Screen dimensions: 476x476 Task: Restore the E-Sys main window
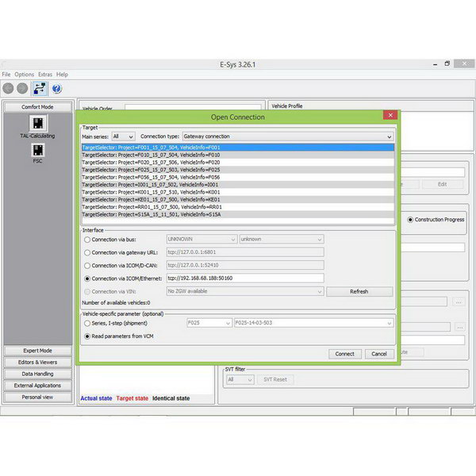(x=447, y=63)
